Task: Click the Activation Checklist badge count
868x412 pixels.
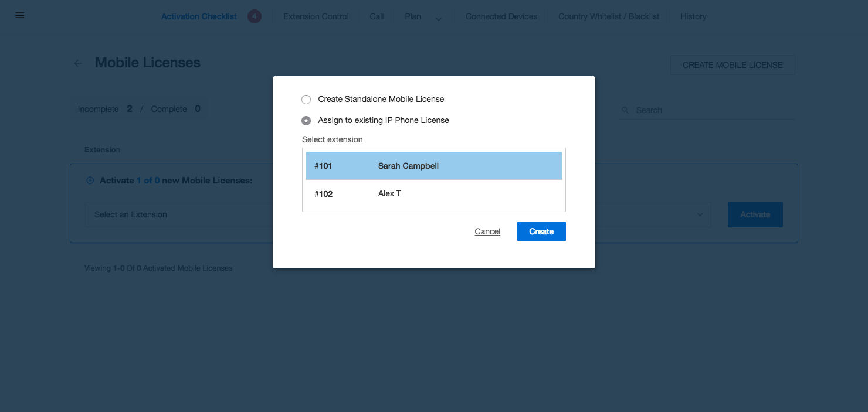Action: [254, 16]
